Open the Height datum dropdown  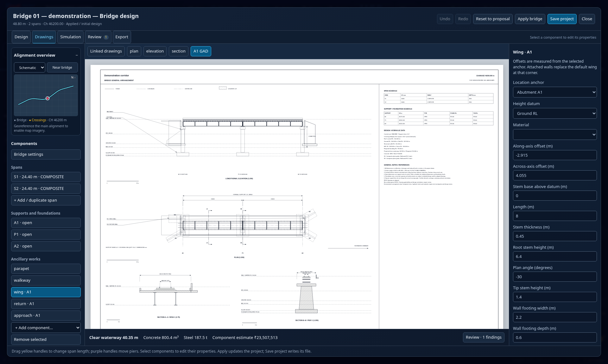[555, 114]
